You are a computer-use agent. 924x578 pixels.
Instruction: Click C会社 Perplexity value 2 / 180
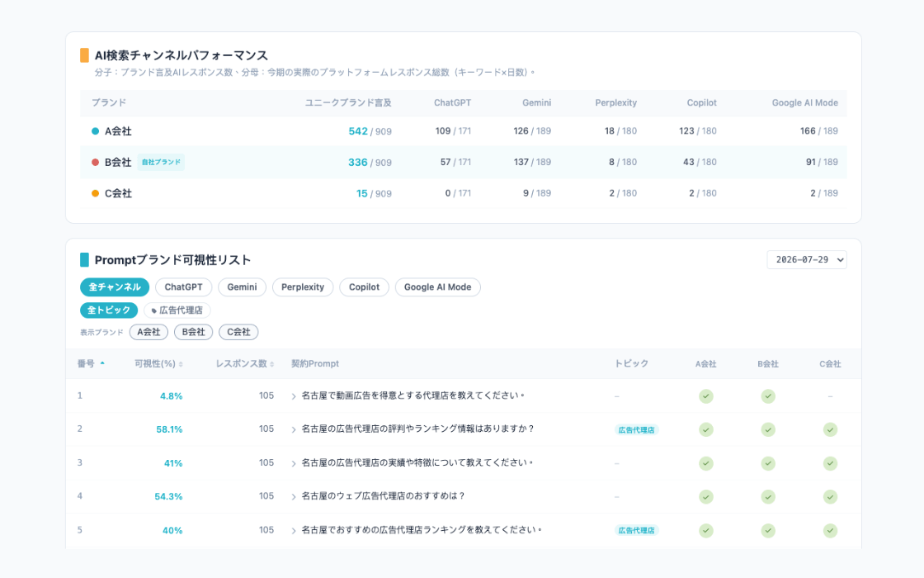click(x=623, y=193)
